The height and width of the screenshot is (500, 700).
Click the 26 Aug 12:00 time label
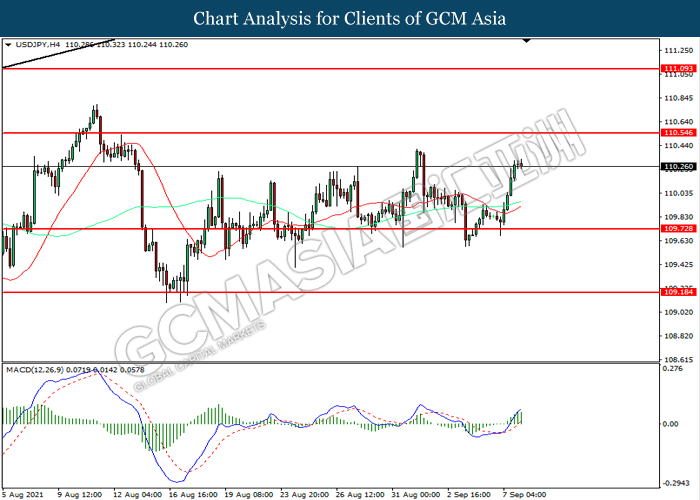[360, 495]
